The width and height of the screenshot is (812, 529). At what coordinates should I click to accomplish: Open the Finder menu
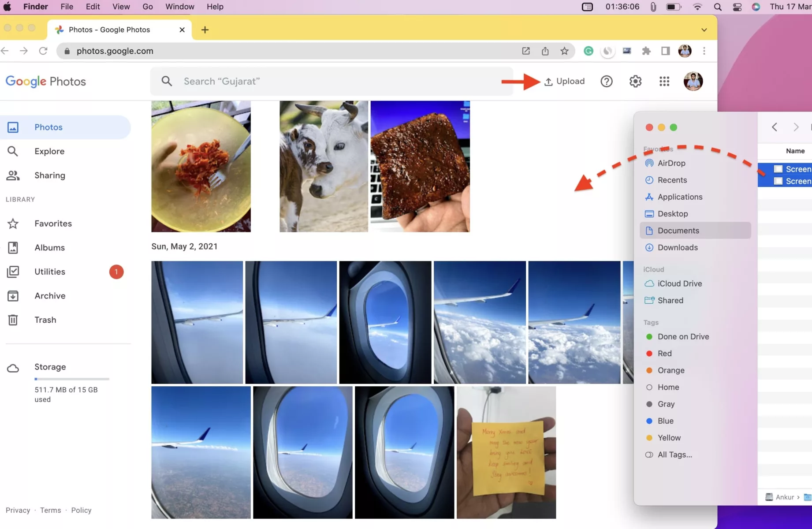point(36,7)
